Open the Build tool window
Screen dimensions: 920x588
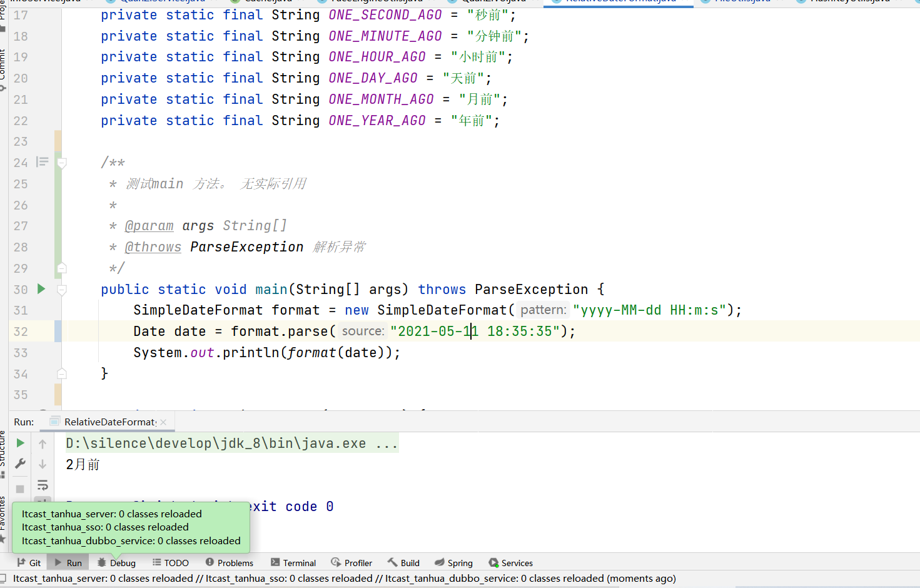coord(403,563)
